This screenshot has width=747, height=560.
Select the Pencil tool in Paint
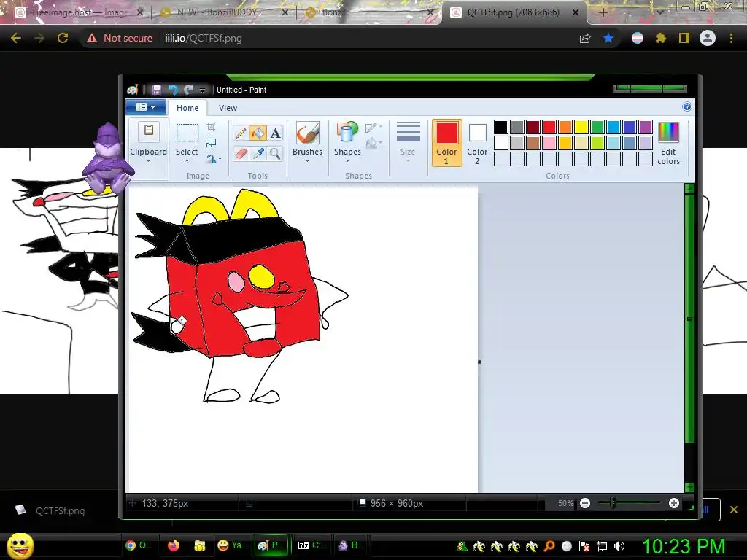pyautogui.click(x=241, y=133)
